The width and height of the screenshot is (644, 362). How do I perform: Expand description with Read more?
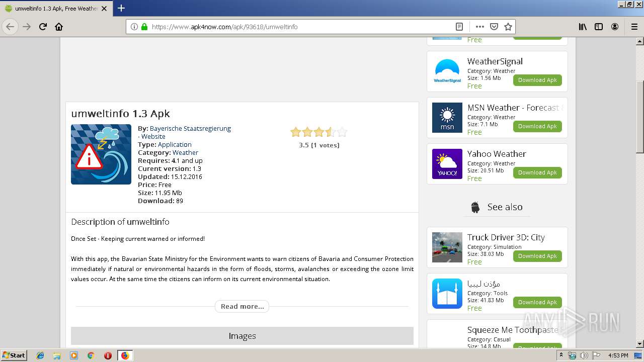tap(242, 306)
